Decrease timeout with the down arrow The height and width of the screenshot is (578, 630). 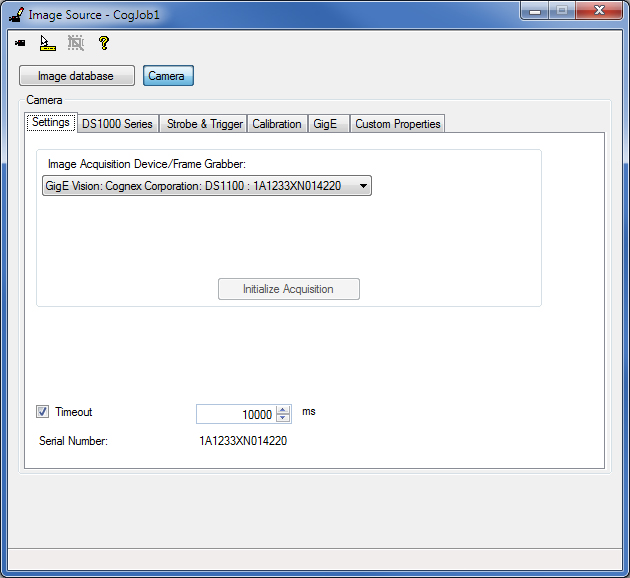(283, 418)
